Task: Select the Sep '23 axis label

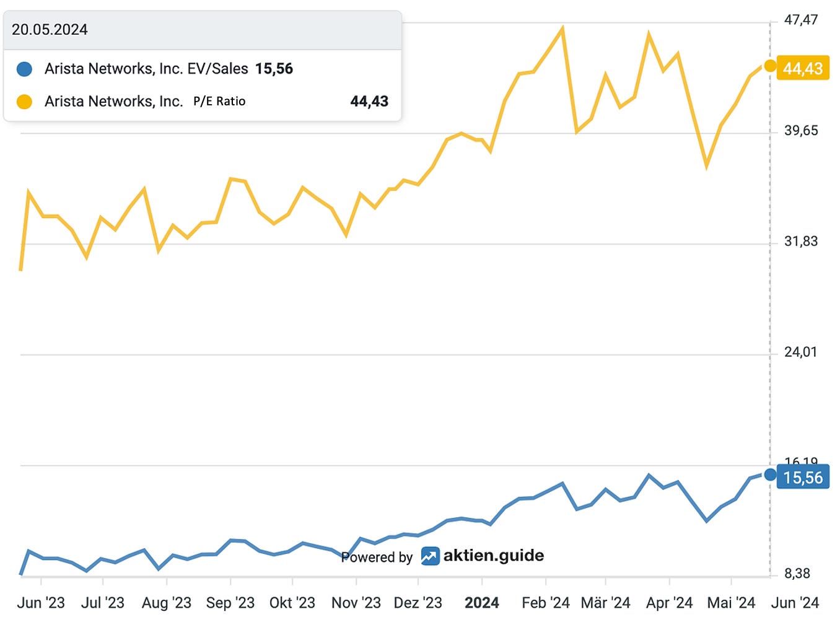Action: (x=230, y=602)
